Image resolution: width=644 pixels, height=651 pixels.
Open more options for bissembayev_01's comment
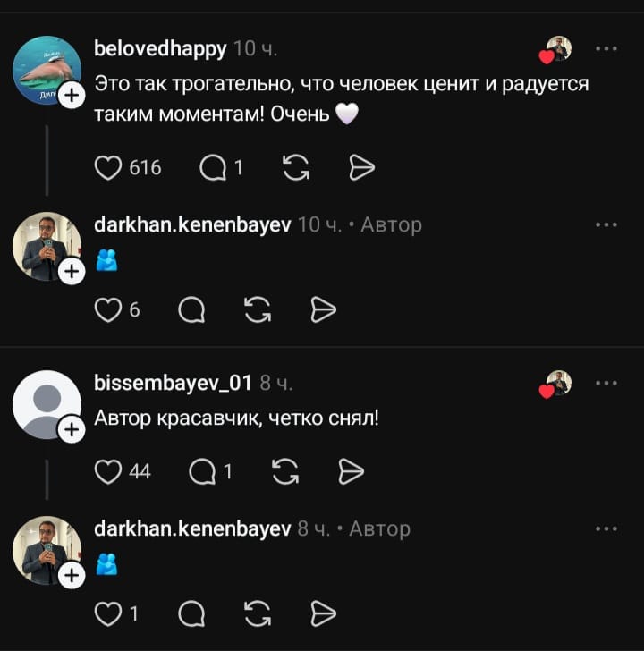pos(606,383)
